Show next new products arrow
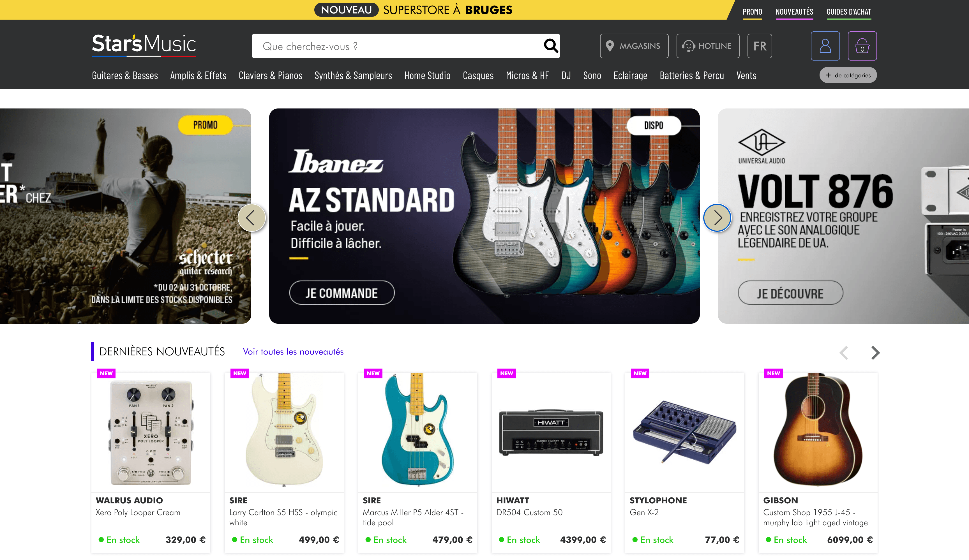This screenshot has width=969, height=560. [875, 352]
